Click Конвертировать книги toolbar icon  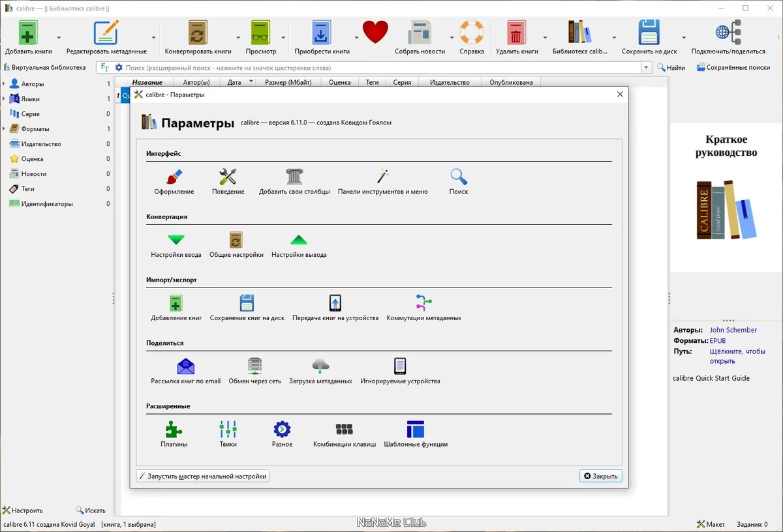tap(198, 37)
